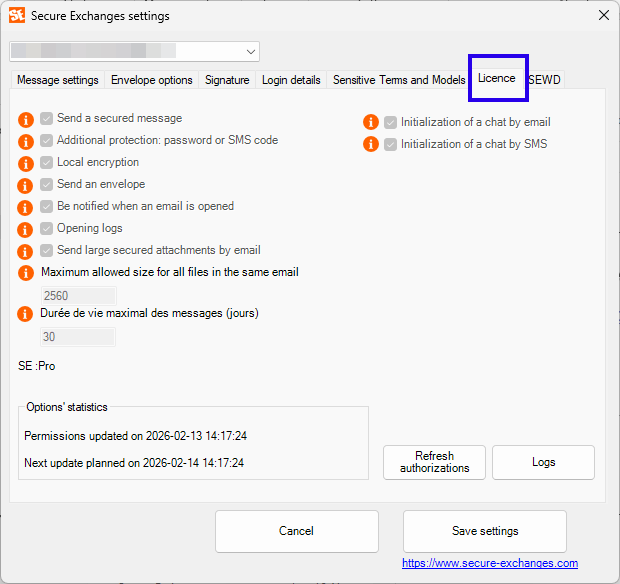The width and height of the screenshot is (620, 584).
Task: Click the Options' statistics group label
Action: [67, 407]
